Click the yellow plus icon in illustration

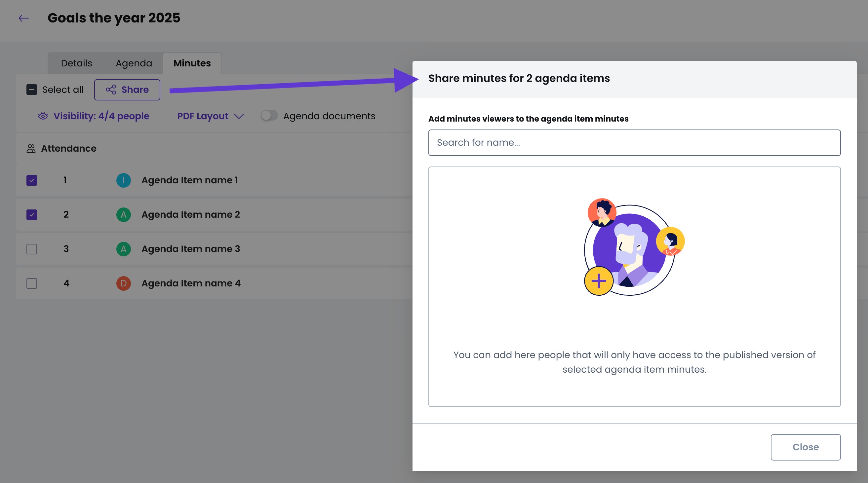pyautogui.click(x=598, y=281)
